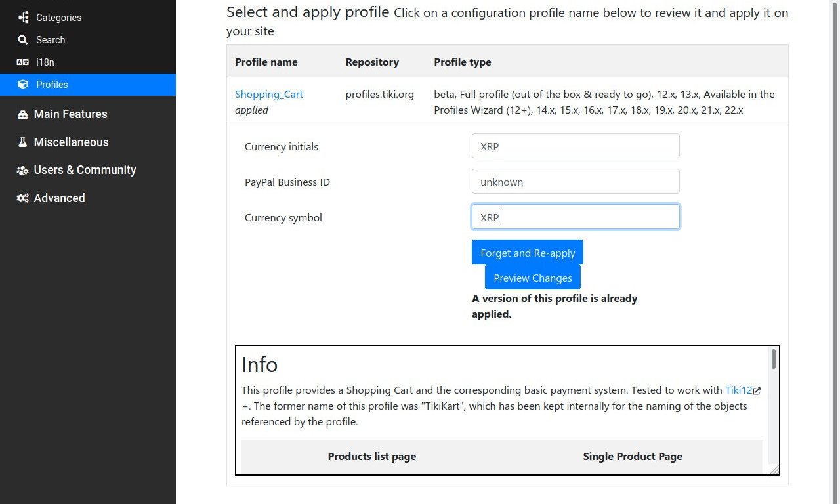Select the Profiles sidebar item

click(88, 85)
